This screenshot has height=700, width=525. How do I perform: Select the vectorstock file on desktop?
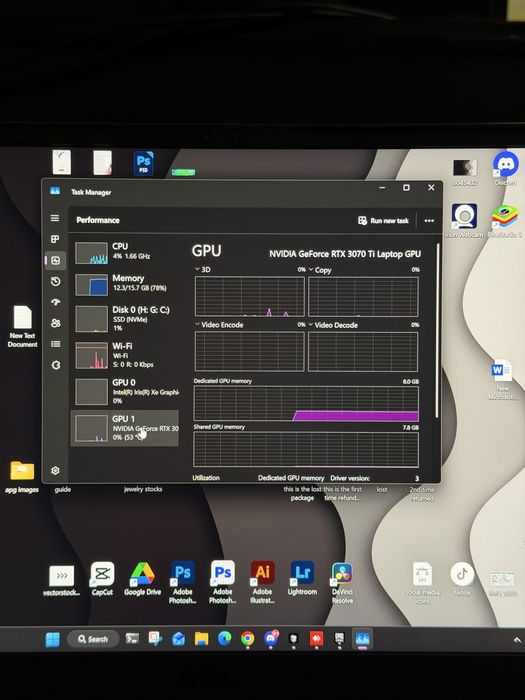[62, 580]
